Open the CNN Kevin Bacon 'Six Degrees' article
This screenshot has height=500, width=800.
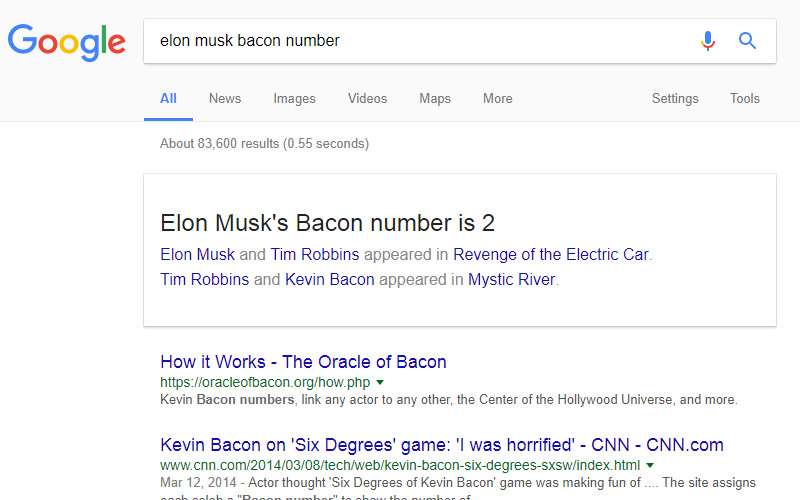coord(442,445)
